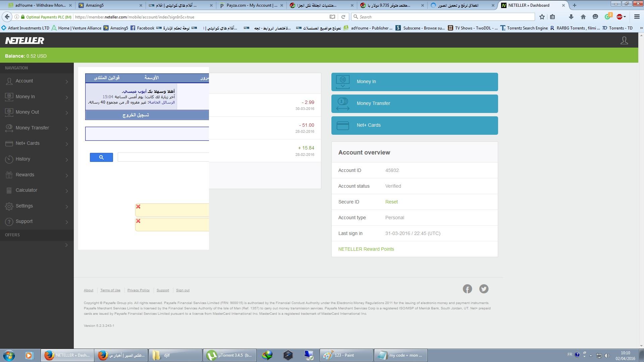Click the Support question mark icon
The width and height of the screenshot is (644, 362).
9,222
